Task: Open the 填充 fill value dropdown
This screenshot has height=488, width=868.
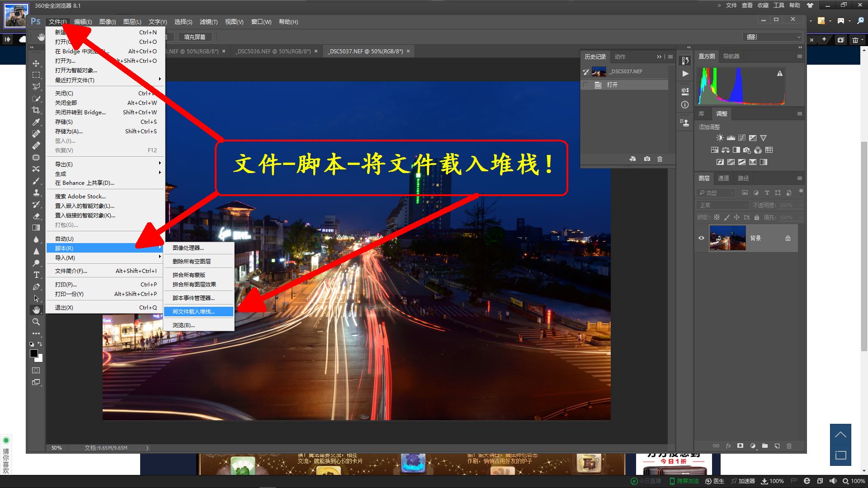Action: [800, 217]
